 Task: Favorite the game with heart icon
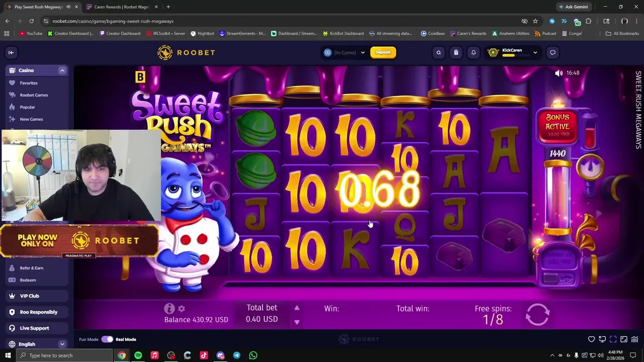click(592, 339)
